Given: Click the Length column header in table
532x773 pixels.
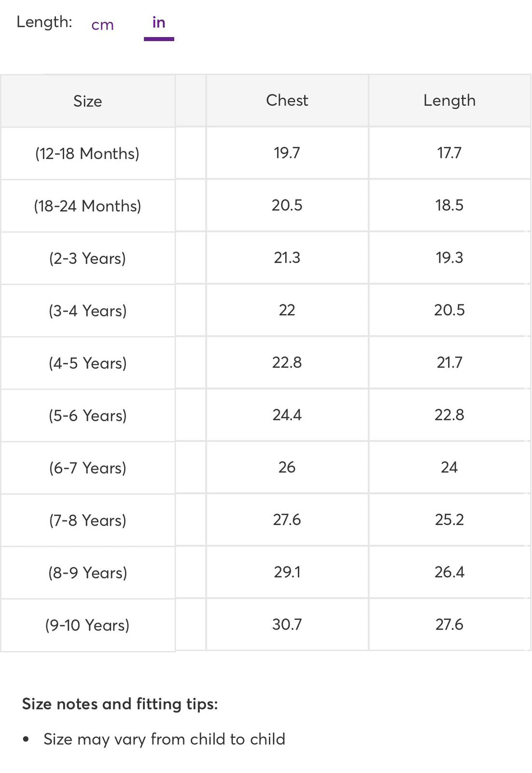Looking at the screenshot, I should (449, 100).
